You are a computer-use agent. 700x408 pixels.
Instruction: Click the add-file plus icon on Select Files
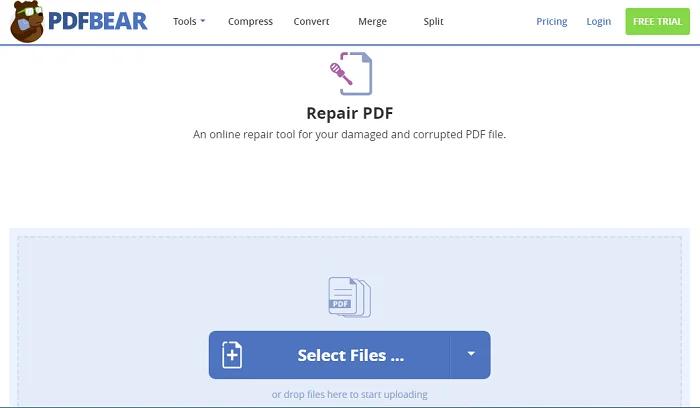click(232, 355)
